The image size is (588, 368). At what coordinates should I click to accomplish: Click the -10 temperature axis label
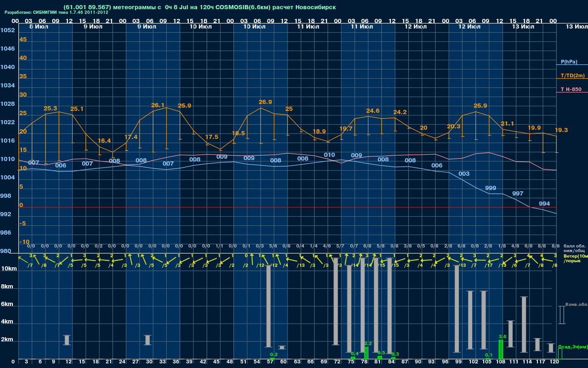25,242
